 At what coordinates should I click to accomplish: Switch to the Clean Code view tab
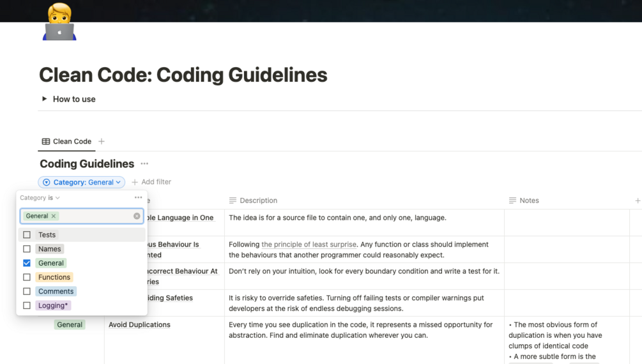point(66,142)
